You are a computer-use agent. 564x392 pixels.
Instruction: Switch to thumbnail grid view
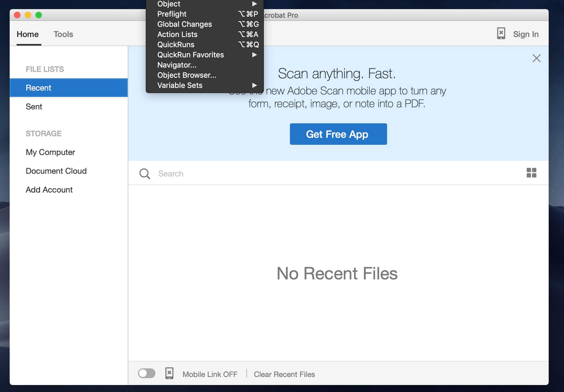pyautogui.click(x=531, y=173)
